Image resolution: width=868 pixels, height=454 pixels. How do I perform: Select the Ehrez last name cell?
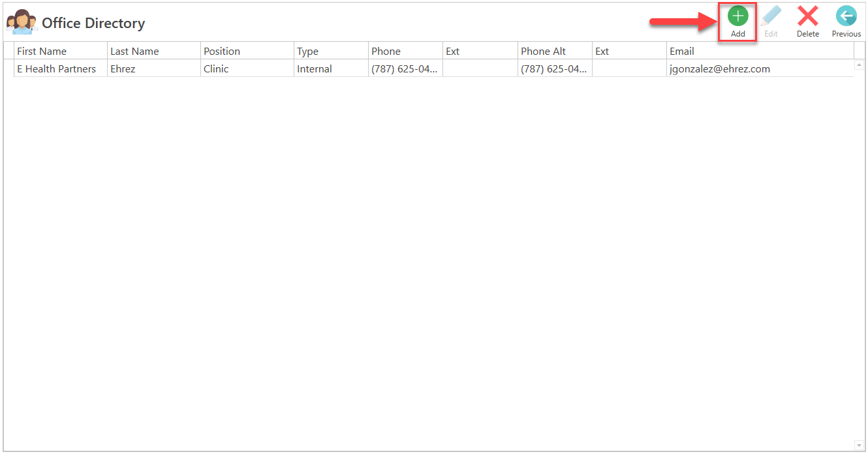point(154,68)
